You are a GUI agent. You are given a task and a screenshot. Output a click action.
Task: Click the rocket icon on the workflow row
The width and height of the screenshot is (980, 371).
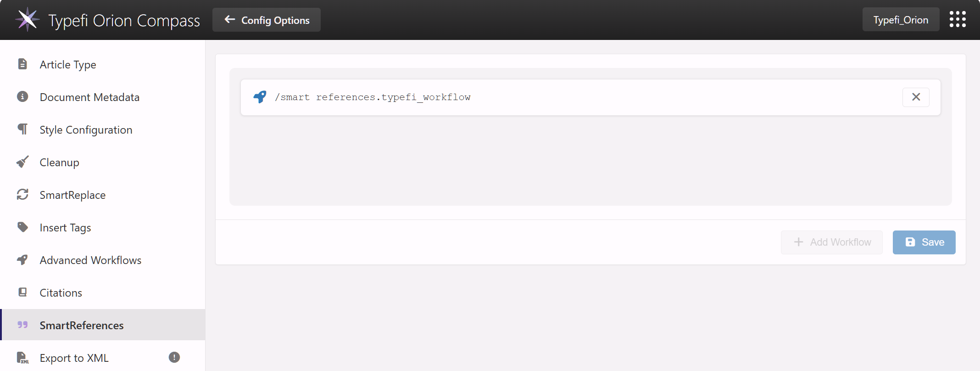tap(260, 97)
